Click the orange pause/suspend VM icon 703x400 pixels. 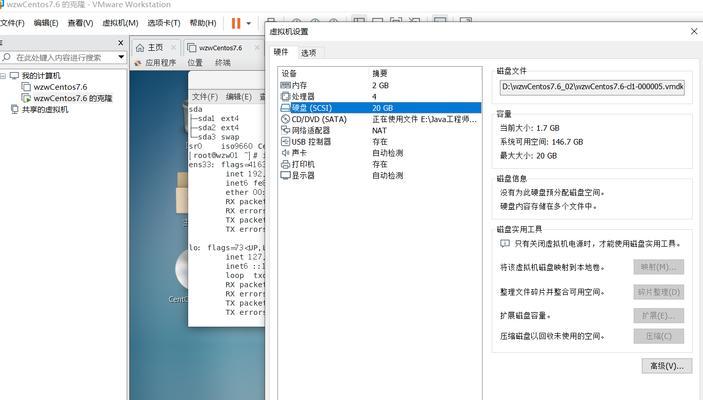236,23
